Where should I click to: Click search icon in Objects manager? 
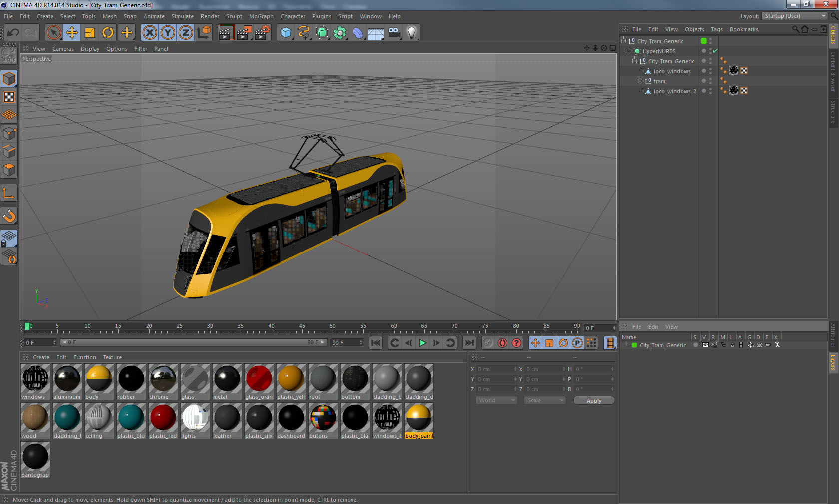(x=796, y=29)
